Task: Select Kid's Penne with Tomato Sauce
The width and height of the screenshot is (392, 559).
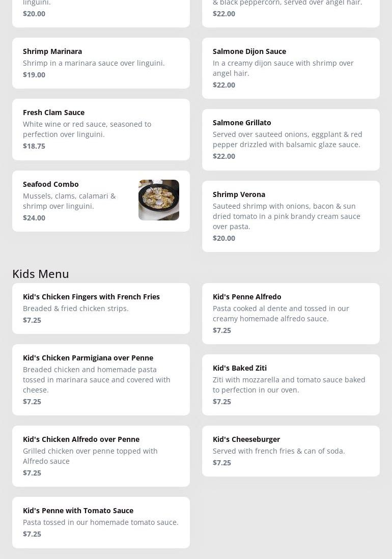Action: [x=101, y=522]
